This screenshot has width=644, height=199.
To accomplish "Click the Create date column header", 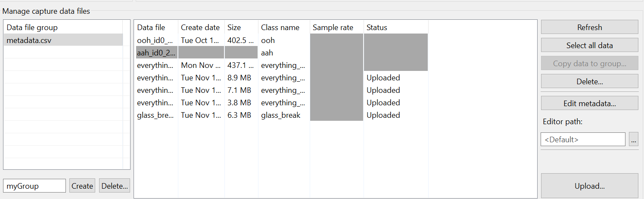I will coord(200,28).
